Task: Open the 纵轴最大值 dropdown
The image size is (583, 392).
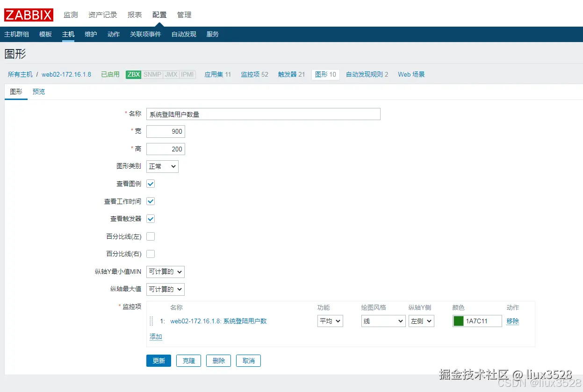Action: click(165, 289)
